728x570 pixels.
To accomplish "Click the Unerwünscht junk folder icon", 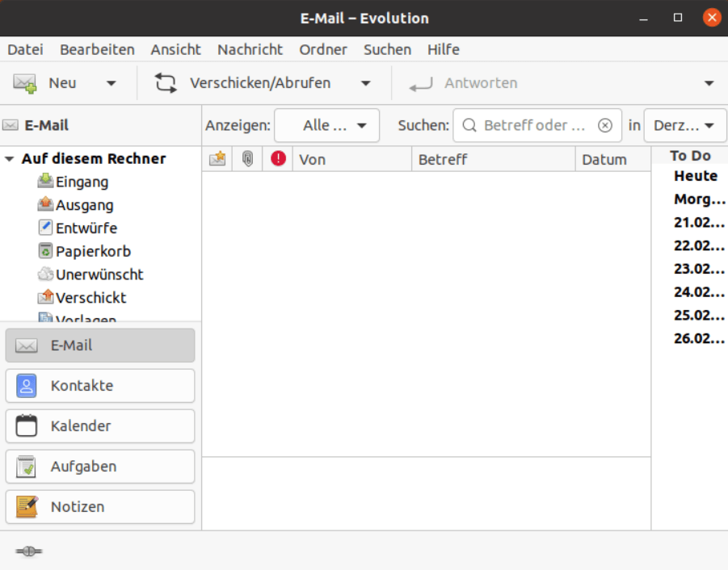I will click(x=45, y=275).
